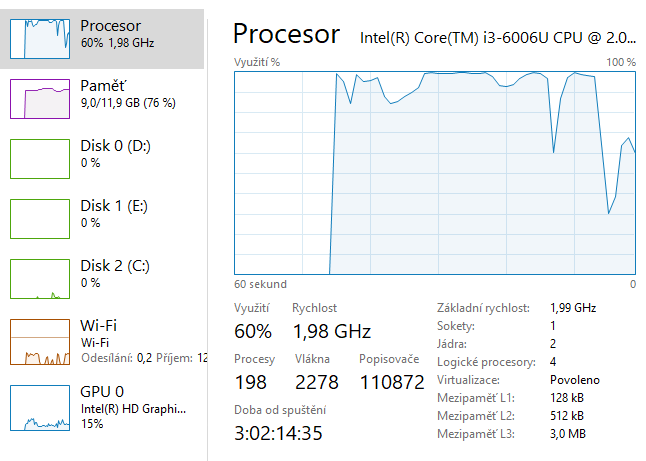Open Disk 0 (D:) performance view

click(115, 153)
